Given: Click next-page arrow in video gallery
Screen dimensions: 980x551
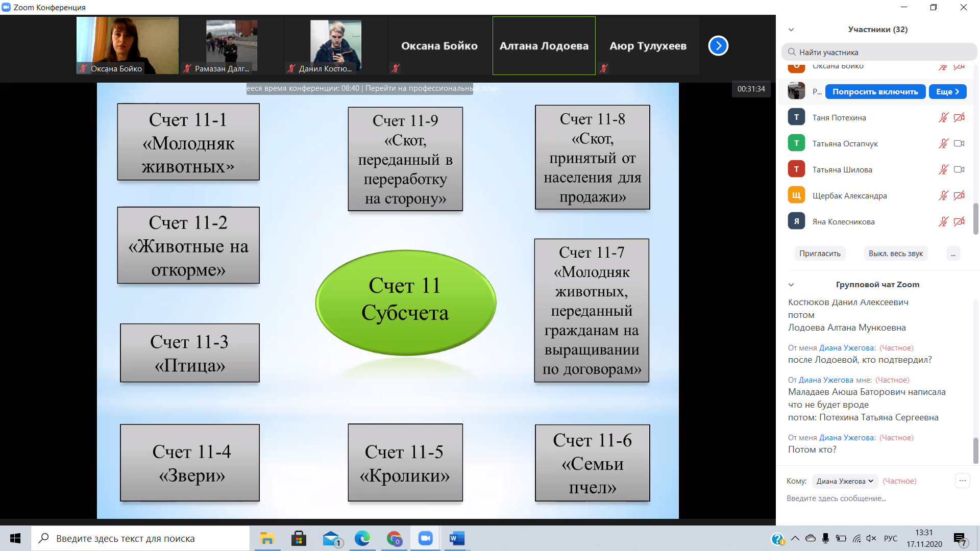Looking at the screenshot, I should tap(718, 46).
